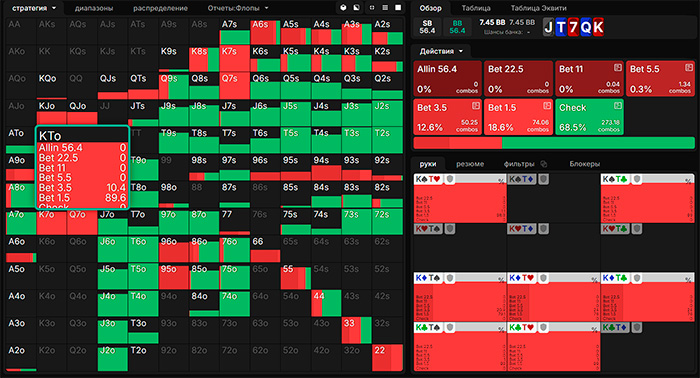Toggle the shield lock on K♦T♠ combo
The image size is (700, 378).
point(450,278)
